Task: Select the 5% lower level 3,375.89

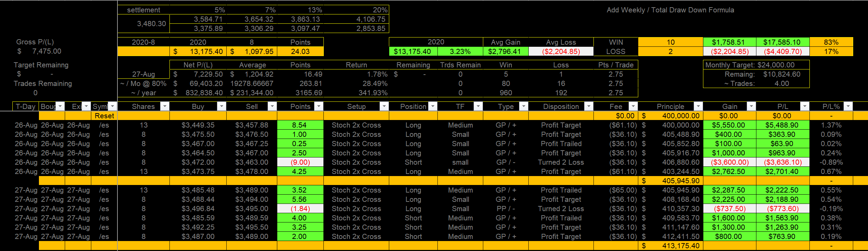Action: [198, 29]
